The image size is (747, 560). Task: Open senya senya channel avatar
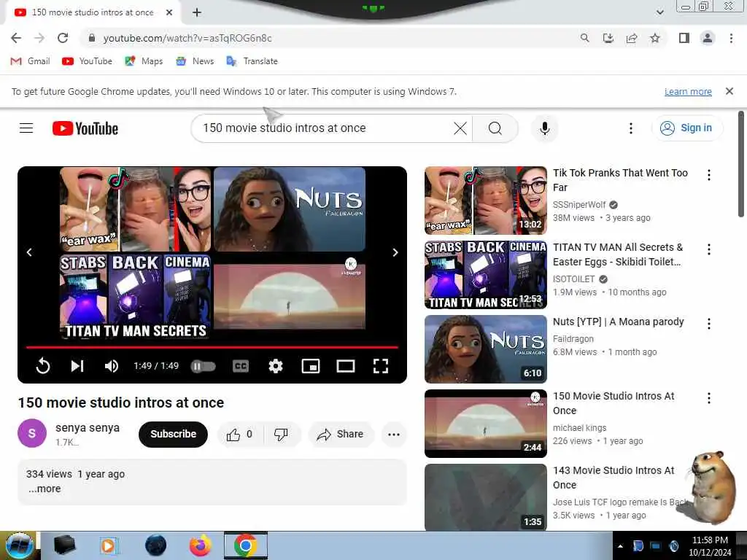point(32,433)
